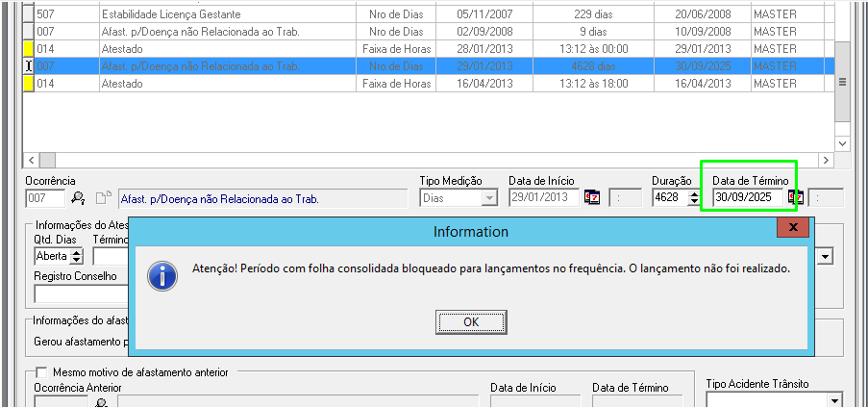The width and height of the screenshot is (868, 408).
Task: Click the yellow marker on the 28/01/2013 Atestado row
Action: 28,49
